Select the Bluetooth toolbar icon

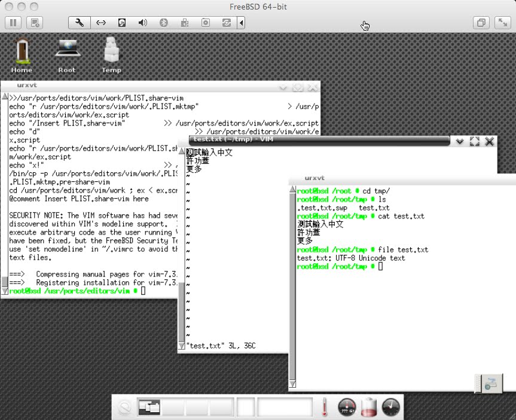coord(163,22)
